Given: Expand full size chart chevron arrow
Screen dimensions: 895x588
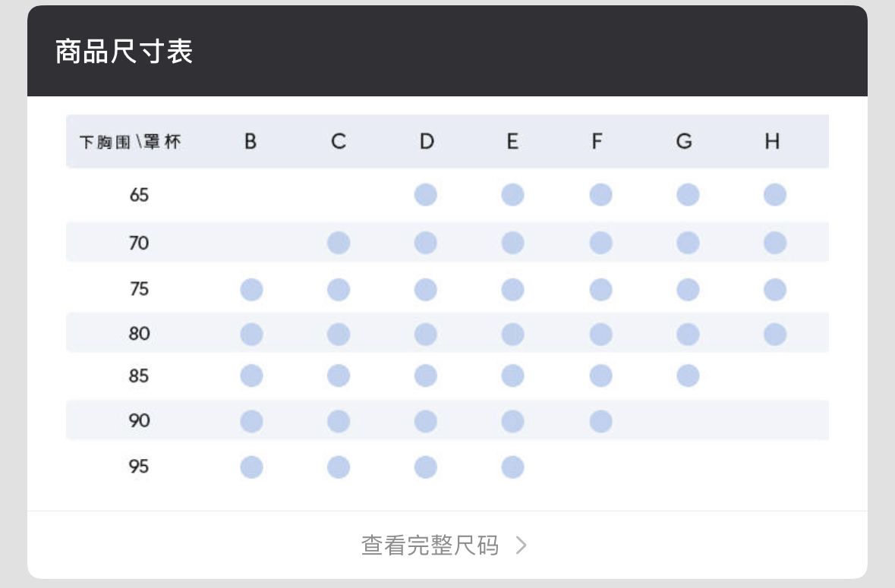Looking at the screenshot, I should (x=521, y=546).
